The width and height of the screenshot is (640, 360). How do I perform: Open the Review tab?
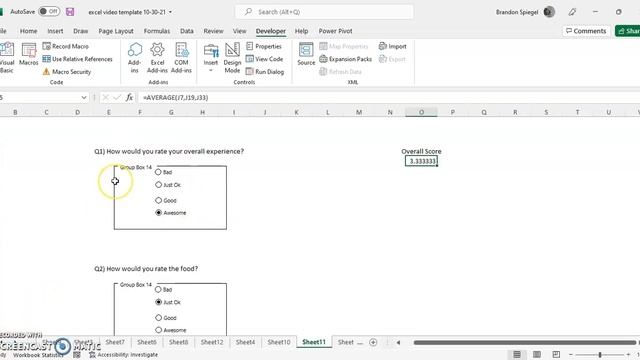213,31
